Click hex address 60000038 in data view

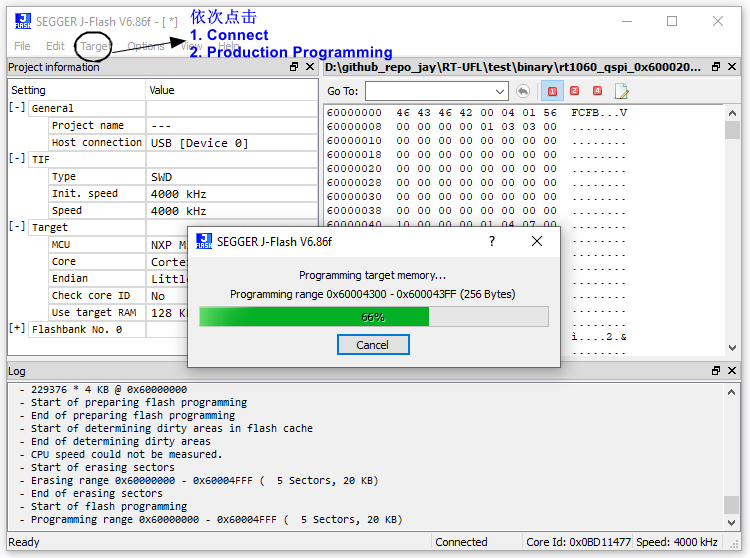click(x=354, y=210)
